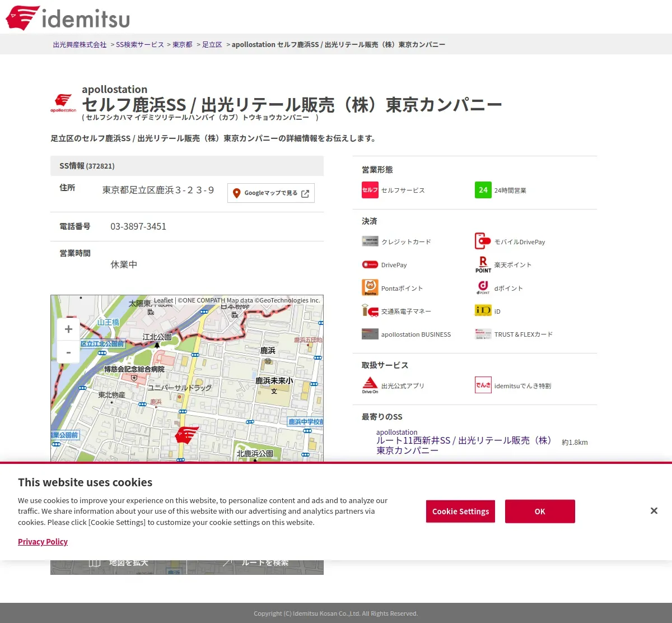Click the Leaflet attribution link on map
Image resolution: width=672 pixels, height=623 pixels.
(164, 300)
